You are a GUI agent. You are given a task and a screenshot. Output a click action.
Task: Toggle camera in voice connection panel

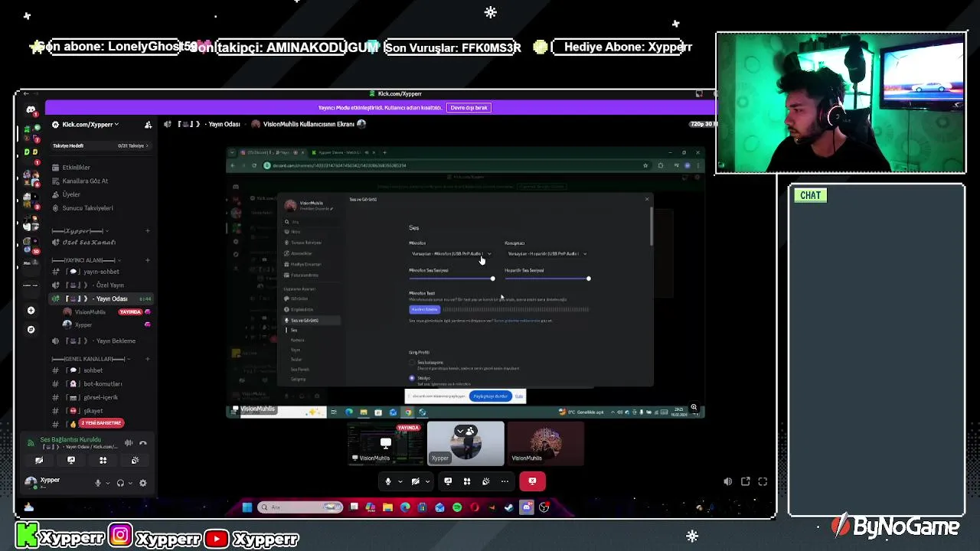39,461
